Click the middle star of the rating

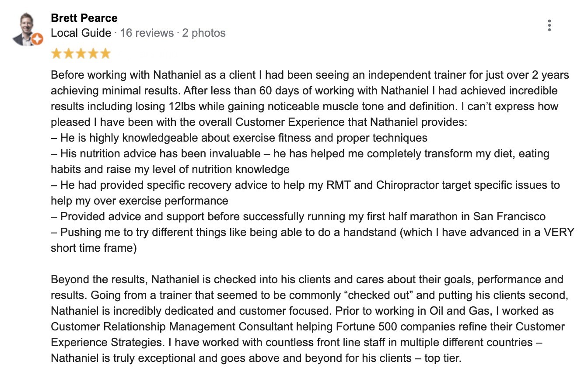click(x=81, y=54)
